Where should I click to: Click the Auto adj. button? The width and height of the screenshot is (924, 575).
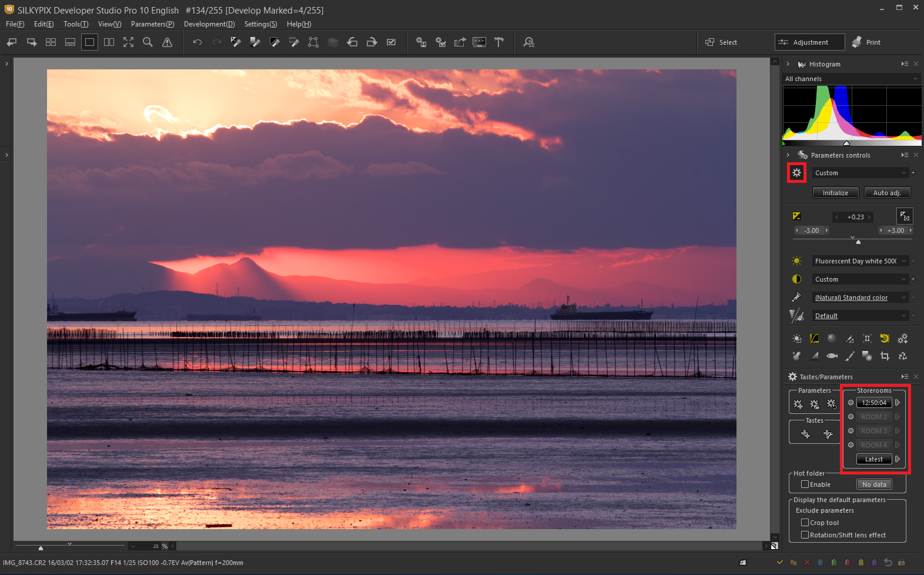point(887,193)
